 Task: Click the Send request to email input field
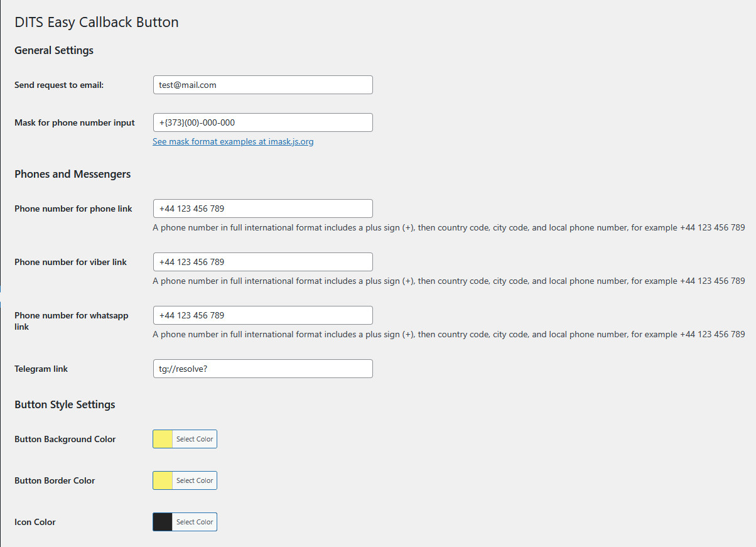tap(262, 84)
